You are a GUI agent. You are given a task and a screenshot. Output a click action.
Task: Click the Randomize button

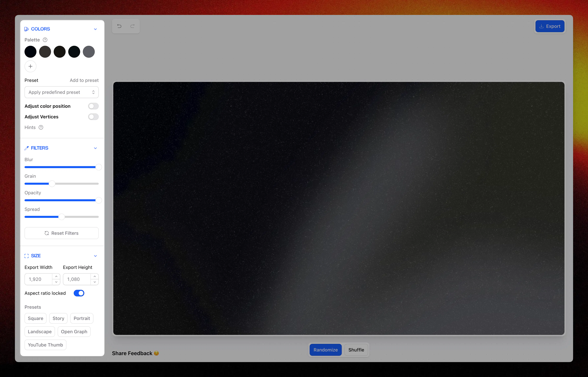[325, 350]
